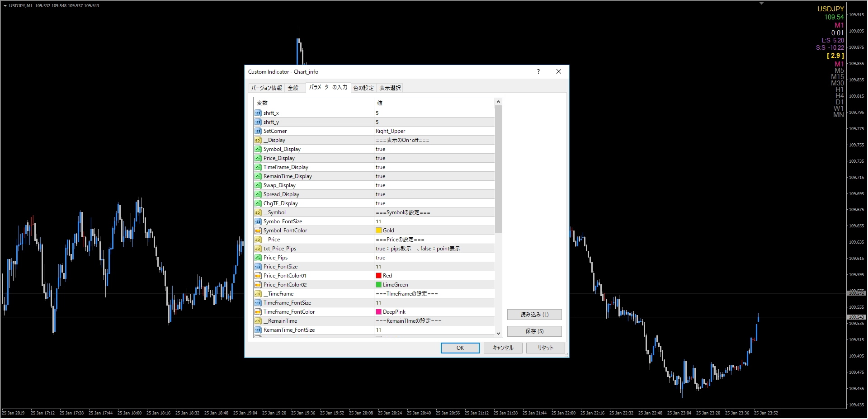Open the USDJPY symbol dropdown arrow top-left
This screenshot has height=419, width=868.
pos(5,5)
